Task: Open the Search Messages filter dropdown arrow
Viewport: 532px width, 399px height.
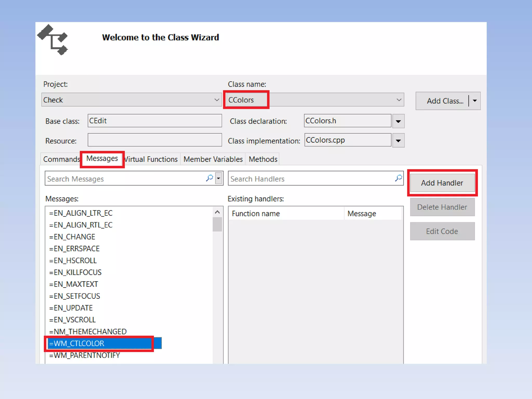Action: pos(219,178)
